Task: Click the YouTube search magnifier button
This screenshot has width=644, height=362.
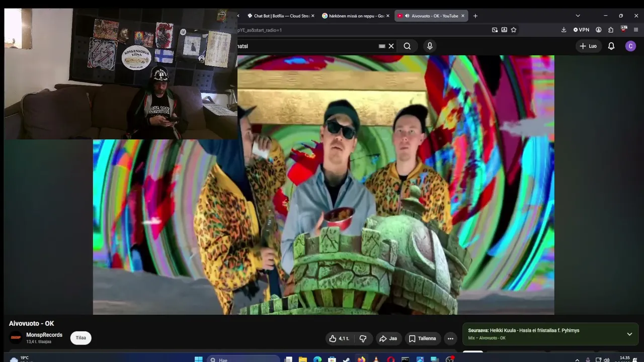Action: click(x=407, y=46)
